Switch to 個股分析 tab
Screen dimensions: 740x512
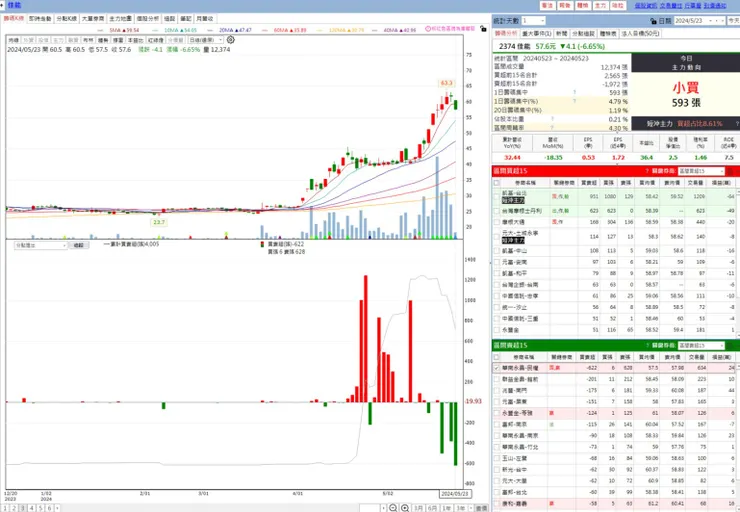(x=148, y=19)
